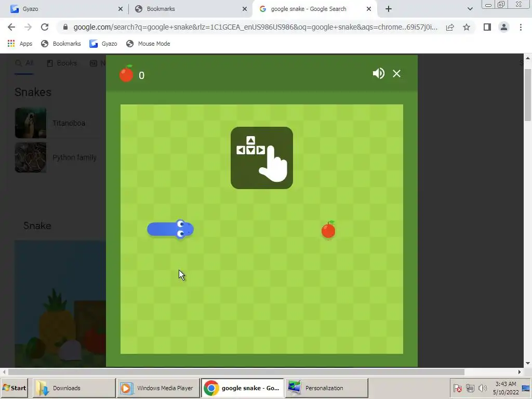Click the Action Center flag icon
The height and width of the screenshot is (399, 532).
point(457,388)
